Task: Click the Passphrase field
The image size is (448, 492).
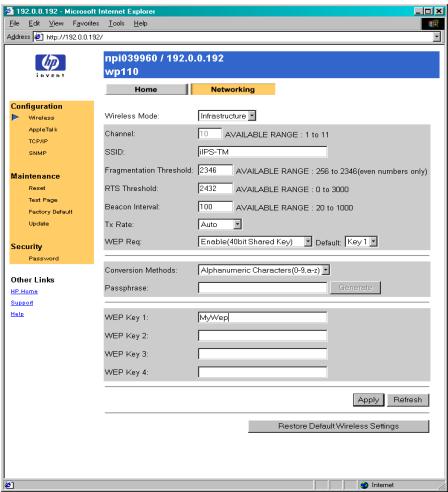Action: tap(262, 288)
